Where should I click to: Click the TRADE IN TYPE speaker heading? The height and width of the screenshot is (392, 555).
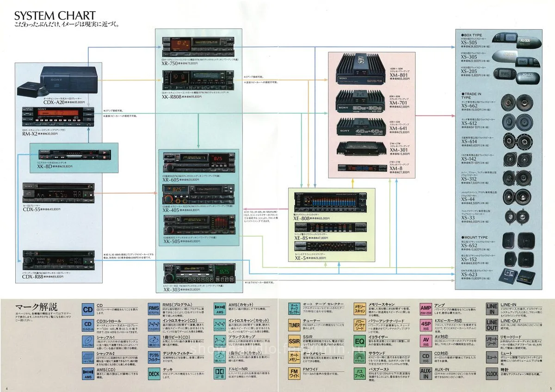[x=471, y=96]
